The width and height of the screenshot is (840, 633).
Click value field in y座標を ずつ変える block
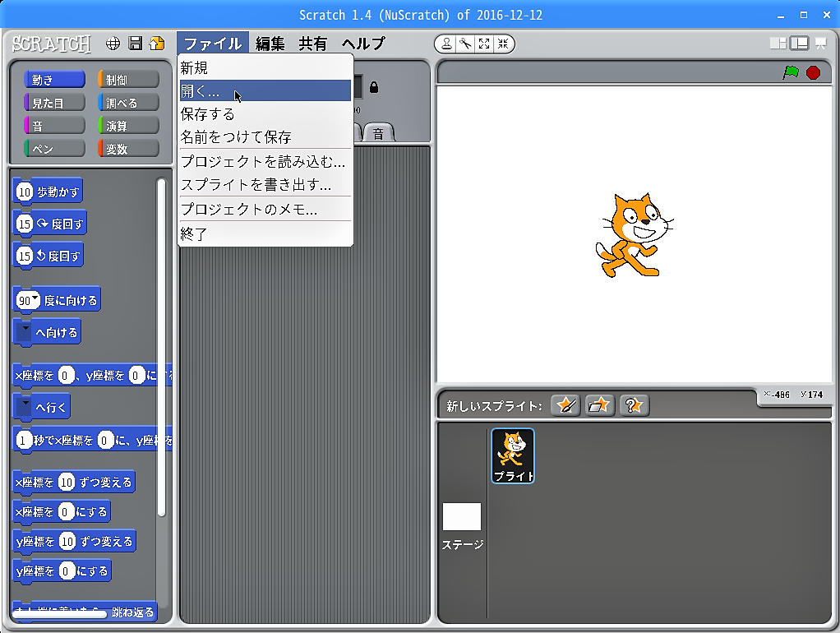[67, 542]
